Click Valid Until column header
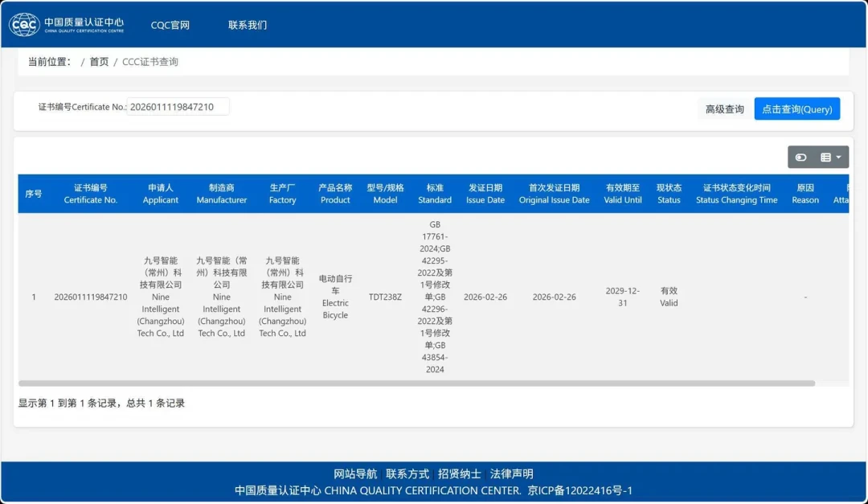Viewport: 868px width, 504px height. point(622,194)
